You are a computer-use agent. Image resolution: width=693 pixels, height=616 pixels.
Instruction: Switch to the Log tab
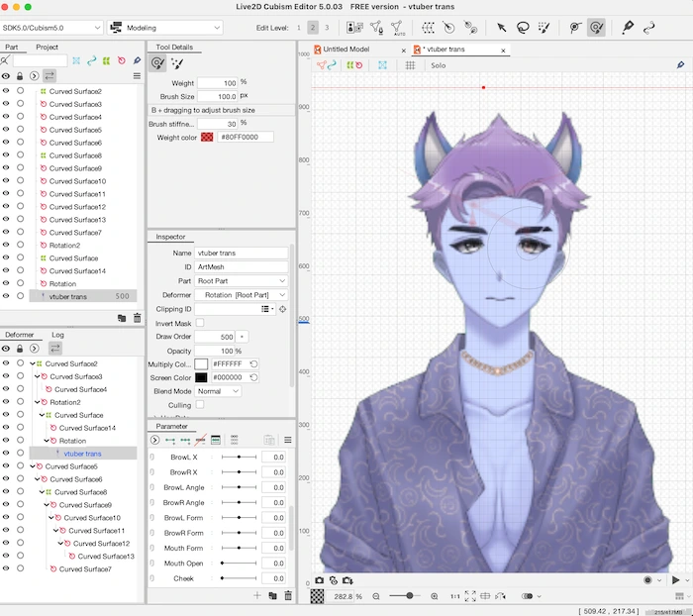point(57,335)
